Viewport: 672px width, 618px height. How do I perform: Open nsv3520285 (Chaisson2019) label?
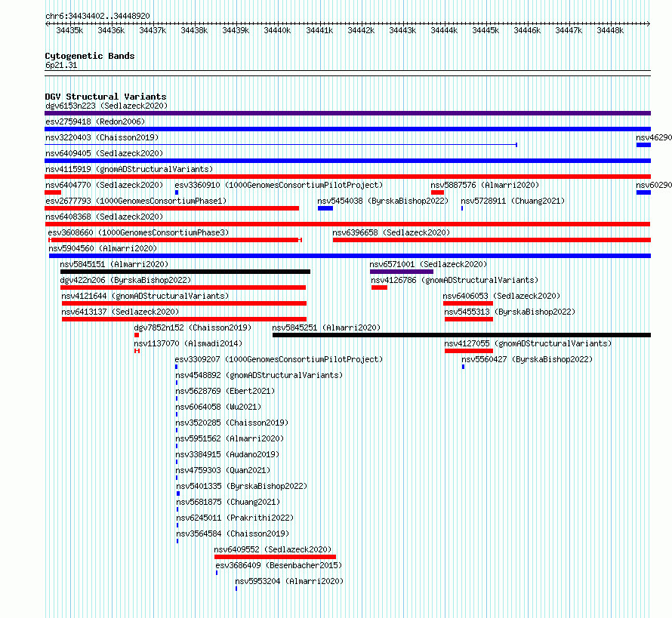coord(232,423)
